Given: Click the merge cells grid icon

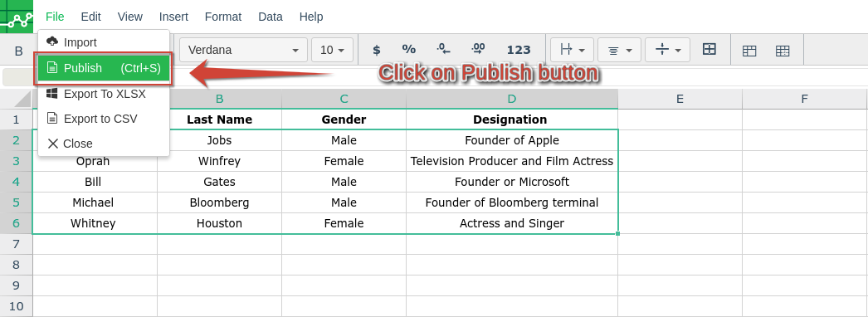Looking at the screenshot, I should pyautogui.click(x=710, y=49).
